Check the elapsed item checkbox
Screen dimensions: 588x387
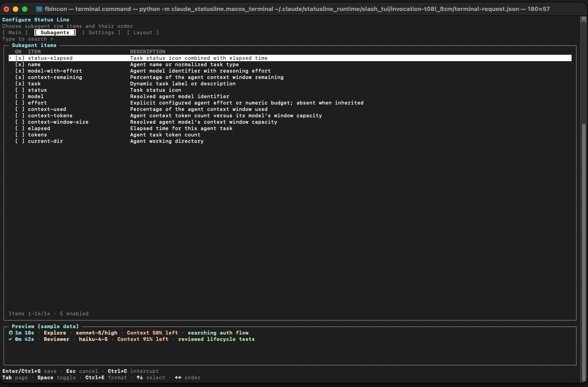[x=20, y=129]
